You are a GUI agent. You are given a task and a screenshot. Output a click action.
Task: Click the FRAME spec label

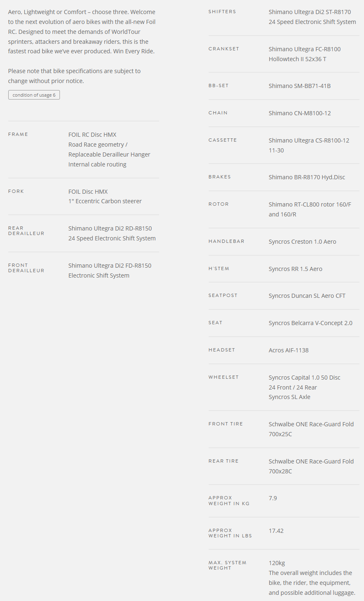(x=18, y=134)
